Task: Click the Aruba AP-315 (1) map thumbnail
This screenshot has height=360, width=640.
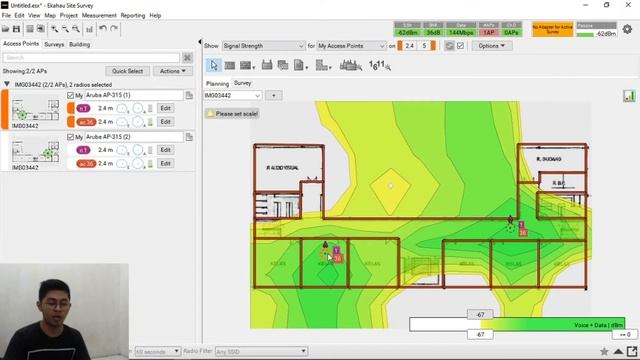Action: tap(35, 109)
